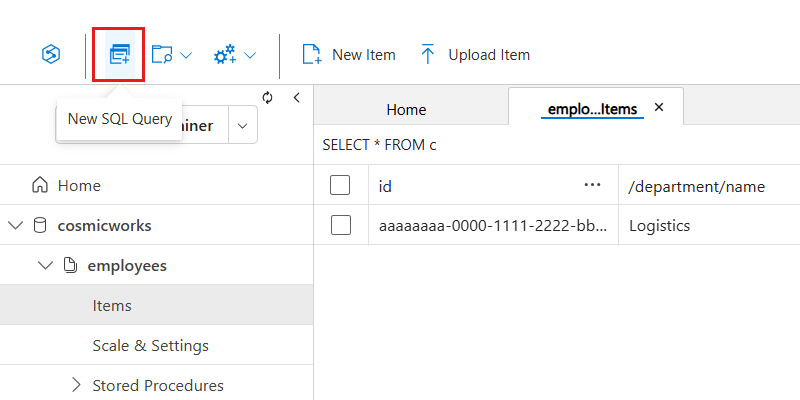800x400 pixels.
Task: Click the new container folder icon
Action: point(162,55)
